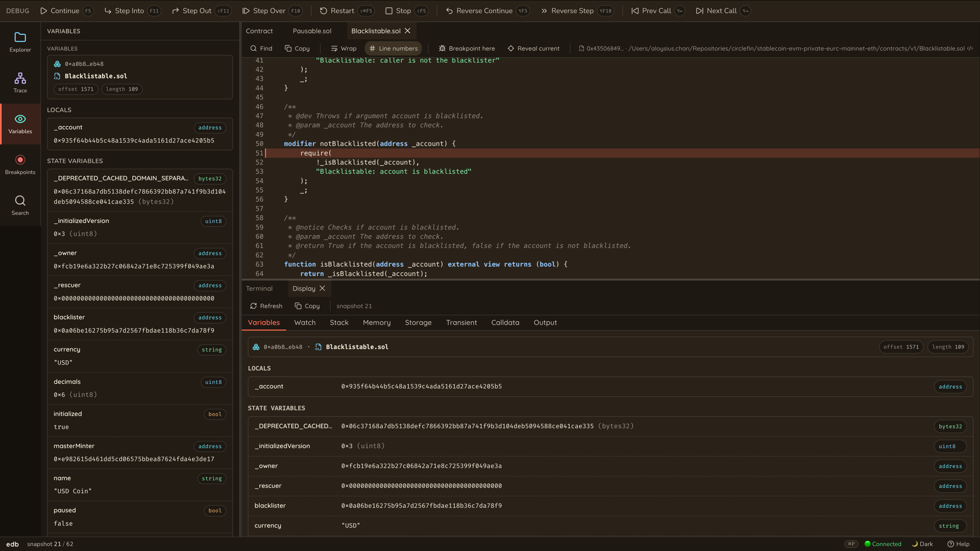Toggle Wrap in editor toolbar

[343, 48]
